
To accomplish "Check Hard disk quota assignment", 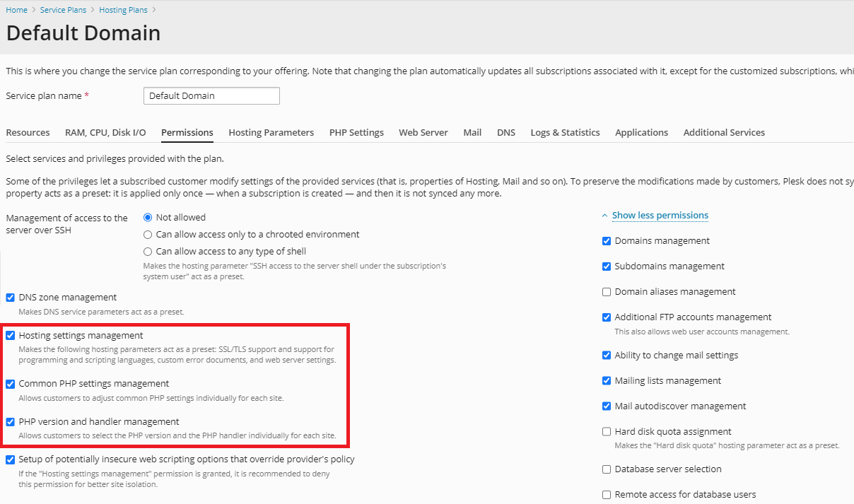I will [x=607, y=432].
